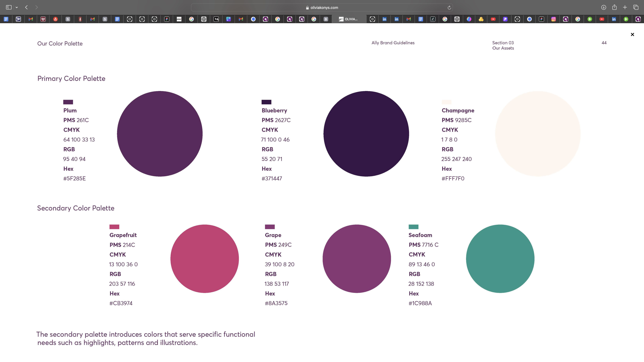644x362 pixels.
Task: Click the small Grape color swatch
Action: pos(270,227)
